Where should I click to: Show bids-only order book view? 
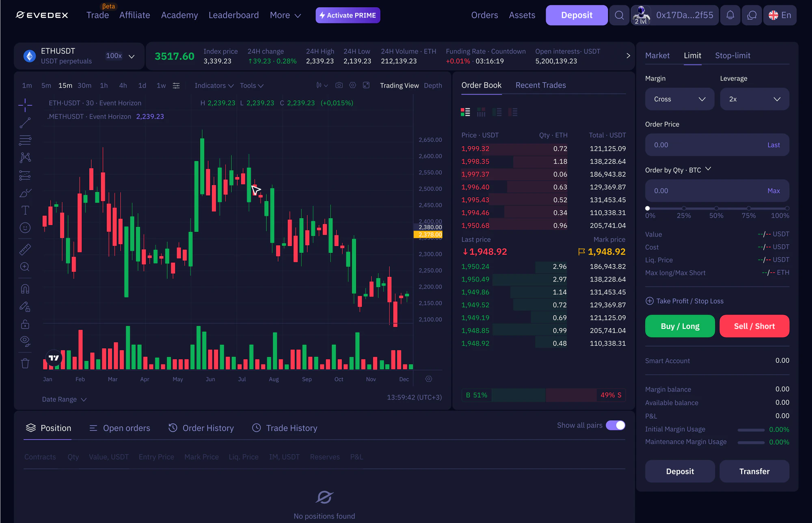(497, 112)
